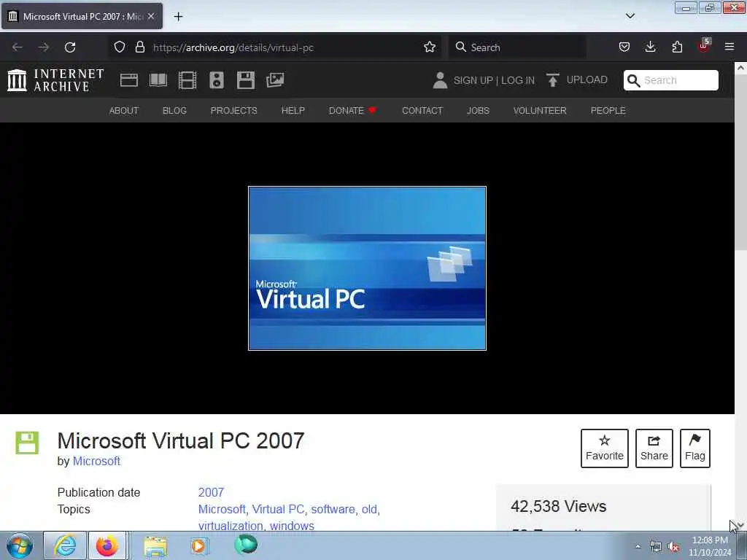Show hidden tray icons arrow

tap(638, 547)
